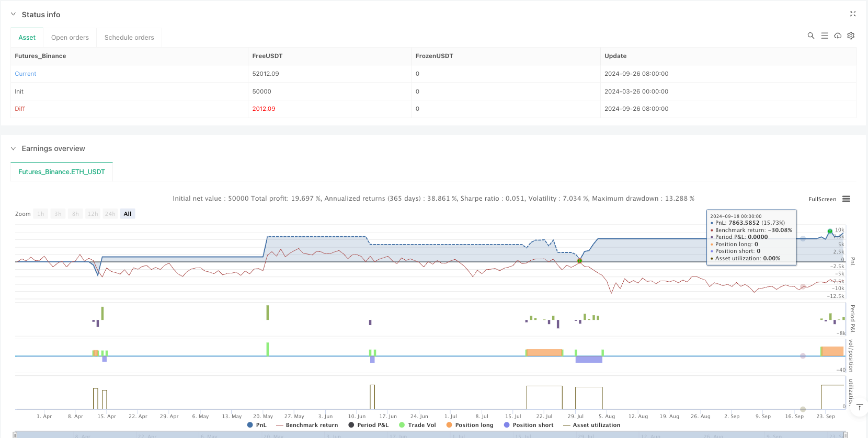Set chart zoom to 8h
This screenshot has height=438, width=868.
pyautogui.click(x=75, y=214)
